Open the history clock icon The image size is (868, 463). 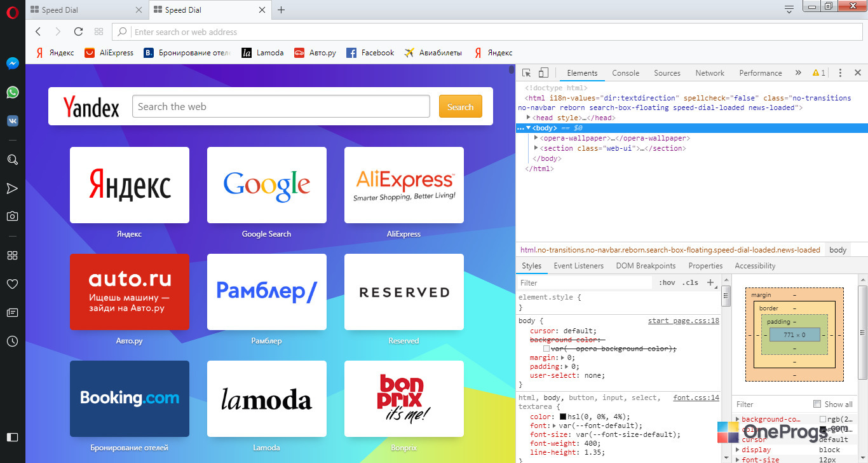pyautogui.click(x=12, y=342)
